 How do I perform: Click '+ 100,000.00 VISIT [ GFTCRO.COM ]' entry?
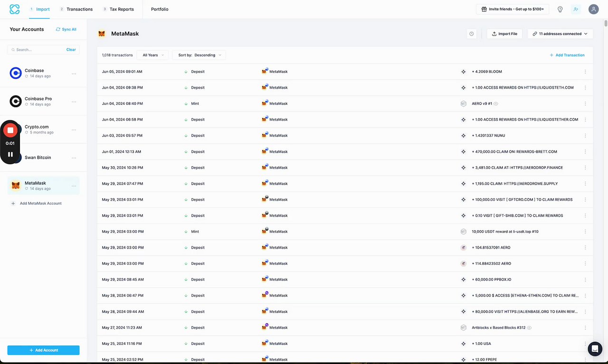click(522, 200)
